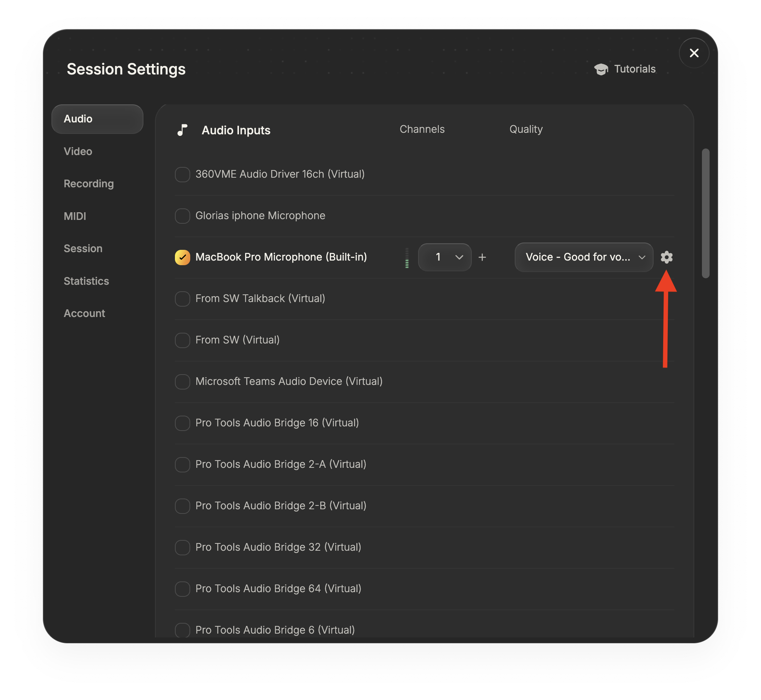Enable Pro Tools Audio Bridge 6 input

coord(183,630)
